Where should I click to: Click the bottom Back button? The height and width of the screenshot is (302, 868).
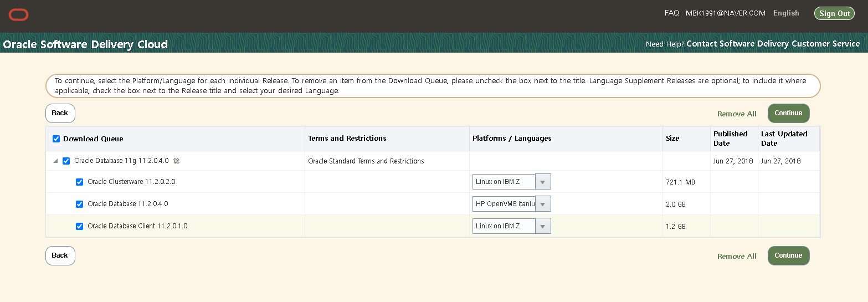(x=60, y=255)
